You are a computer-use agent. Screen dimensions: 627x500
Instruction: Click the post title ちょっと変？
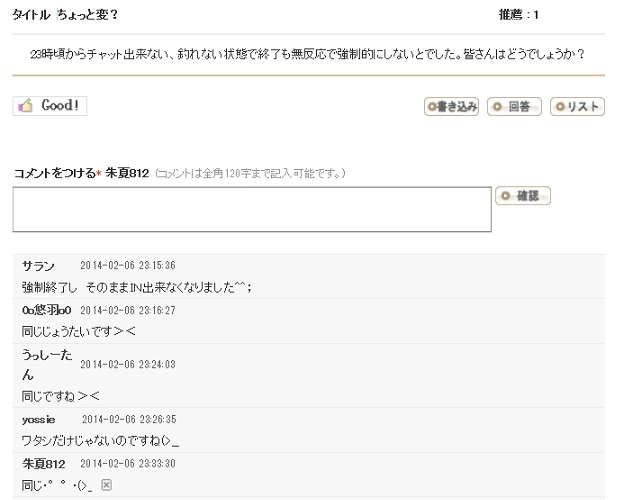[86, 15]
